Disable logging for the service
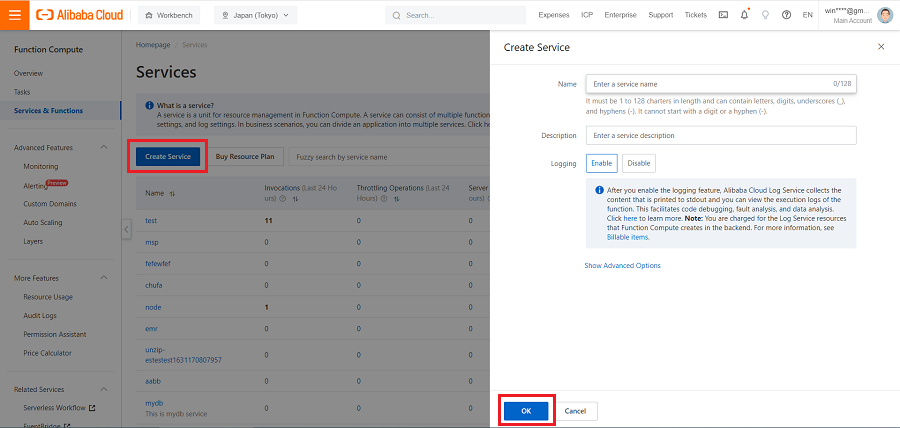 pos(639,163)
